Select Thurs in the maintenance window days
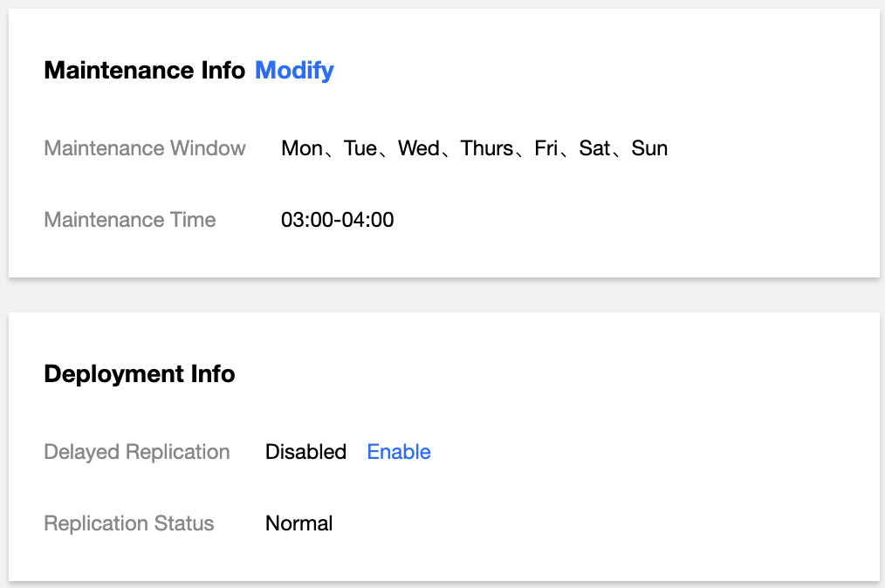Viewport: 885px width, 588px height. (x=487, y=148)
